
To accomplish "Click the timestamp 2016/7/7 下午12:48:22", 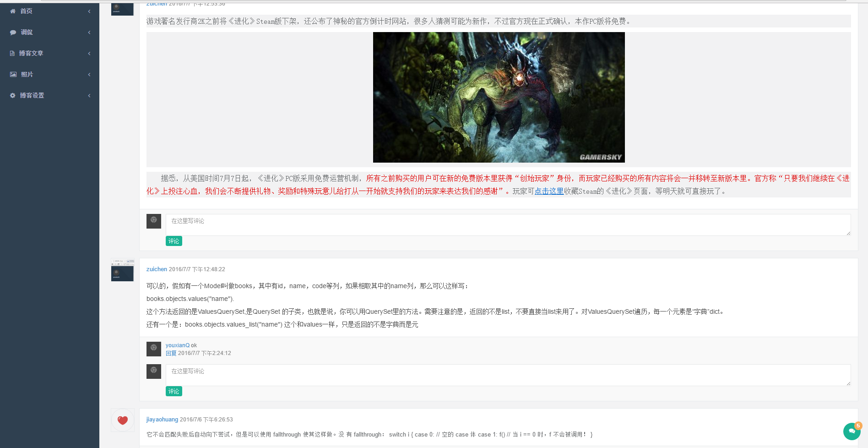I will coord(197,269).
